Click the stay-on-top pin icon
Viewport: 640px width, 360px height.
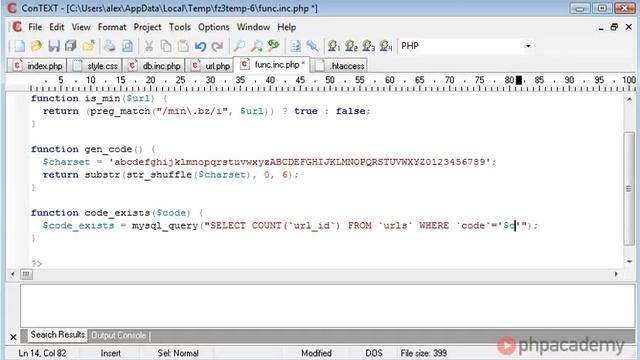(x=312, y=46)
